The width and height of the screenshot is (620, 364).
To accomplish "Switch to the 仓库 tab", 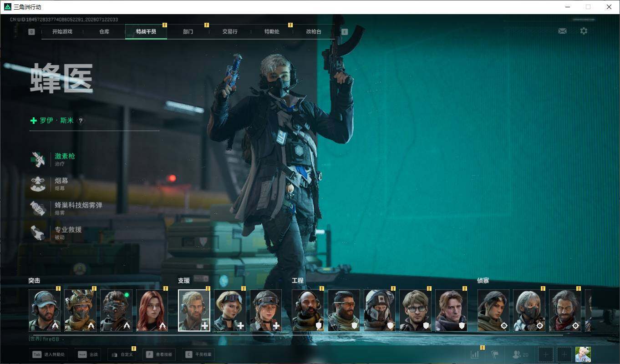I will (104, 32).
